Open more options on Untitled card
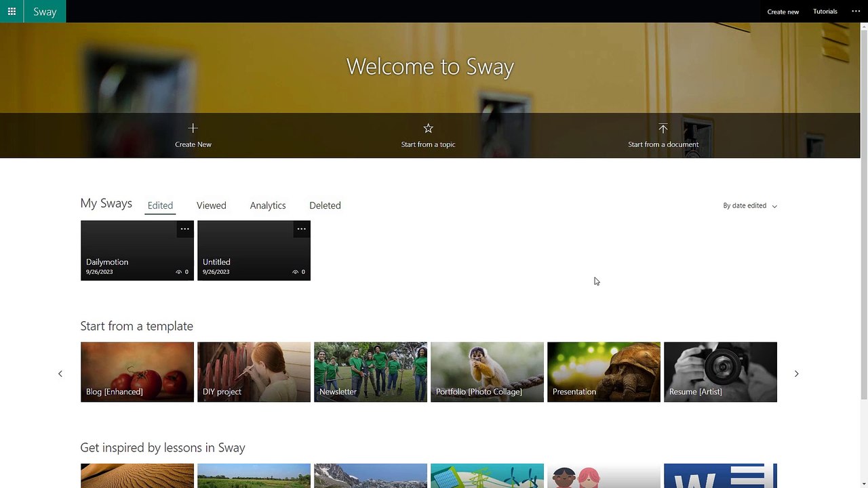This screenshot has width=868, height=488. coord(301,229)
